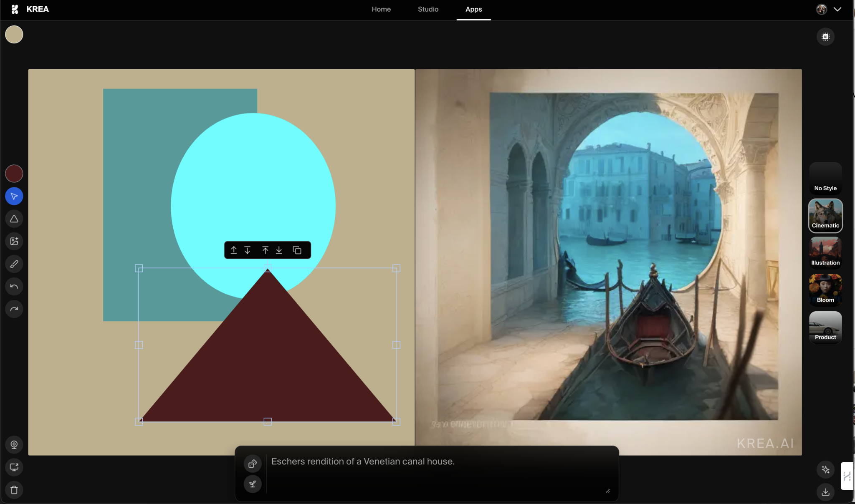This screenshot has width=855, height=504.
Task: Switch to the Studio tab
Action: [427, 9]
